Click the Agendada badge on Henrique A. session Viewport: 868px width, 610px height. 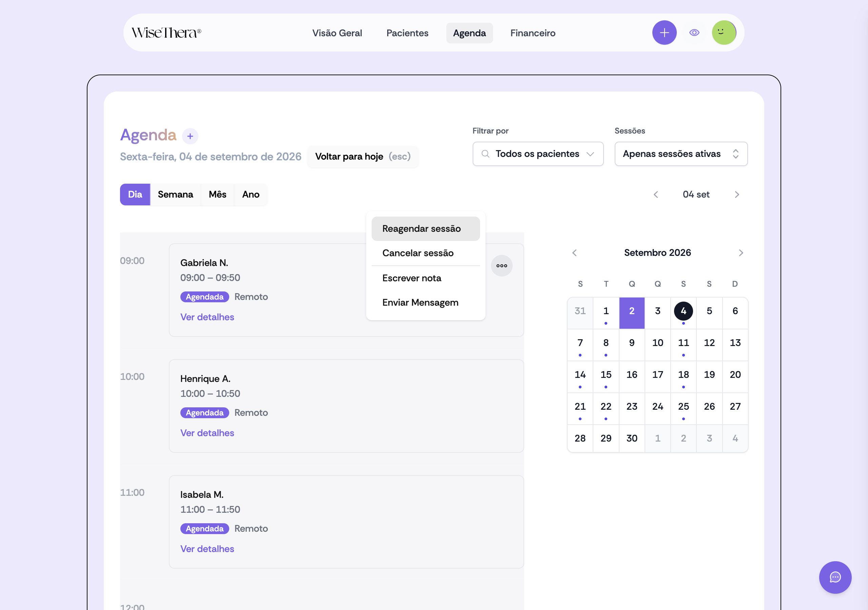tap(204, 412)
